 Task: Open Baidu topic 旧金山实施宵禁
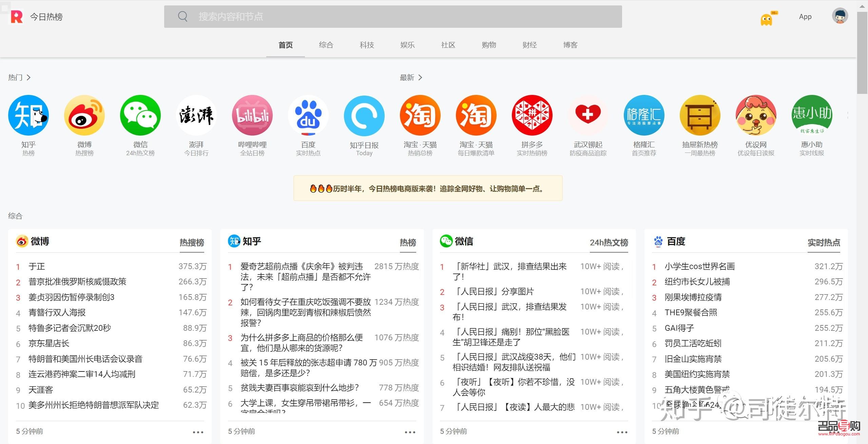point(693,359)
